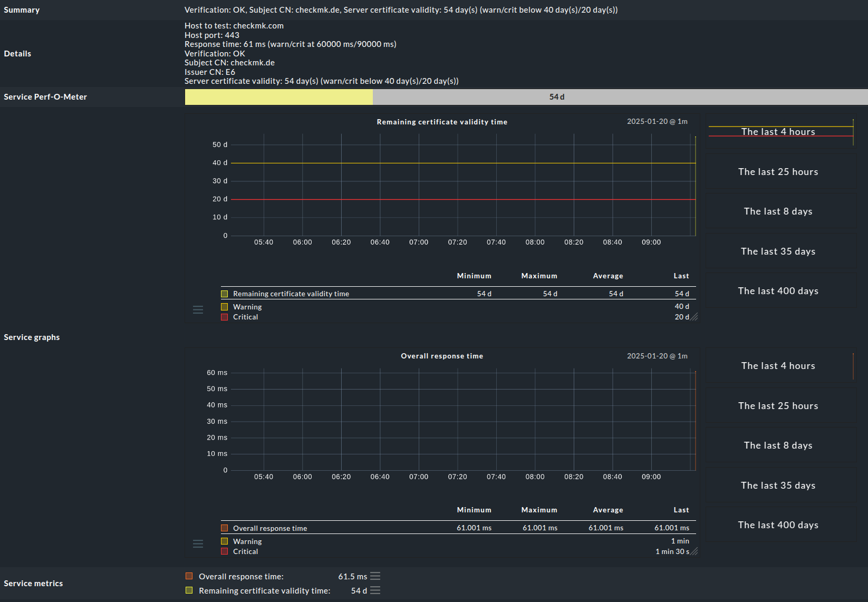The width and height of the screenshot is (868, 602).
Task: Toggle Remaining certificate validity time legend box
Action: click(x=225, y=294)
